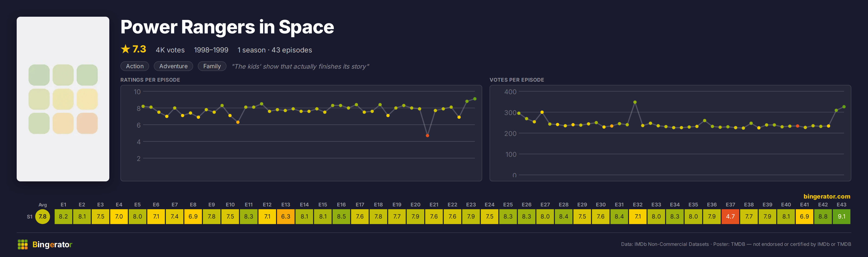Select the E13 orange cell 6.3
This screenshot has height=257, width=868.
point(286,217)
